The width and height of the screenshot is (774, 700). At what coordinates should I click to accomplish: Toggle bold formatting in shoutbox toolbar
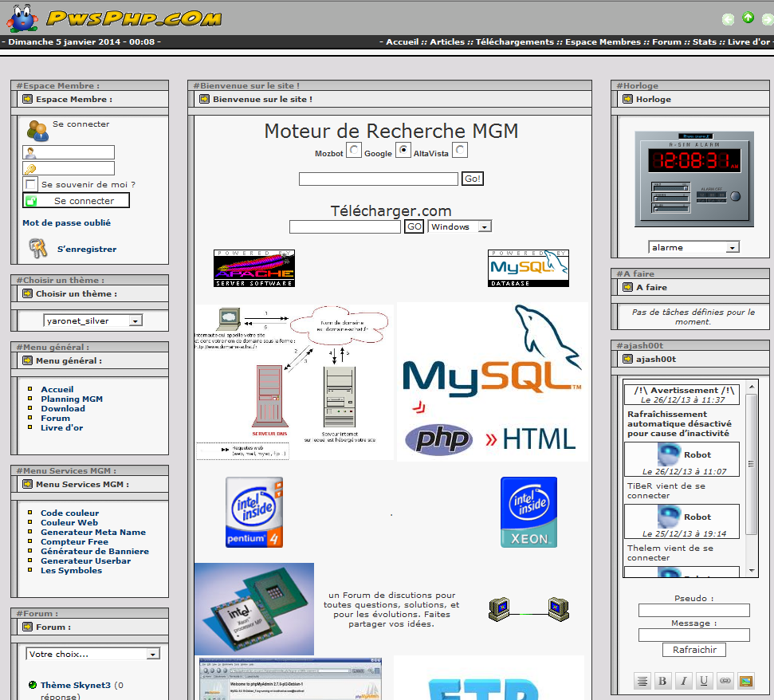(x=662, y=681)
